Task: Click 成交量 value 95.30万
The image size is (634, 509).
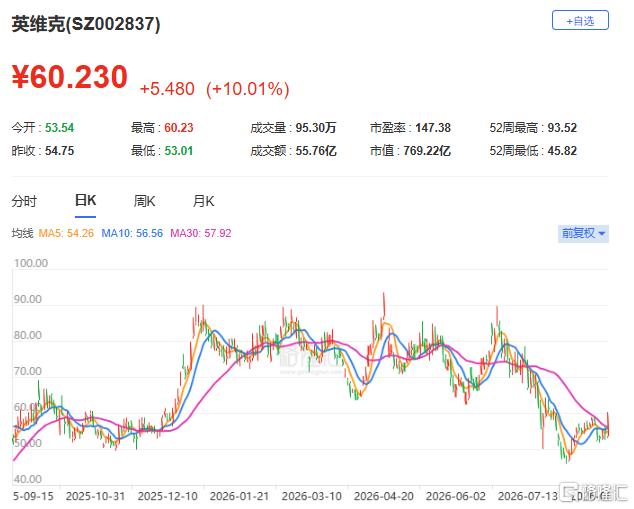Action: click(x=316, y=128)
